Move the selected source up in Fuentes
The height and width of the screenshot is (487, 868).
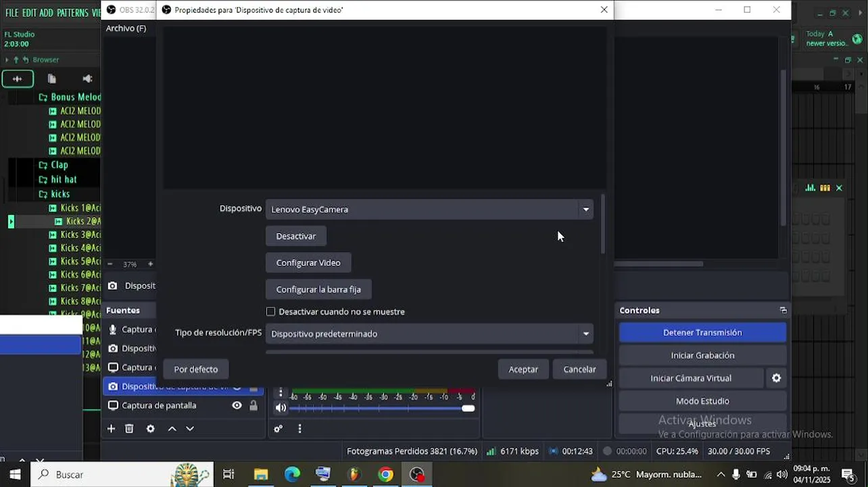click(x=172, y=429)
